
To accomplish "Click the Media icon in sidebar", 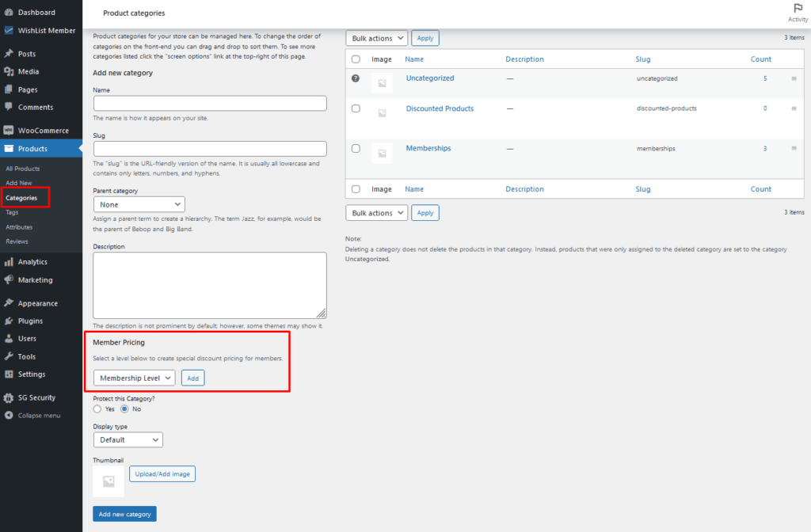I will [x=9, y=71].
